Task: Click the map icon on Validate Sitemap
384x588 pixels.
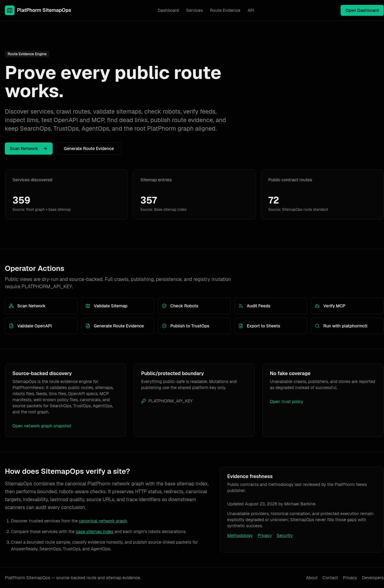Action: pos(88,306)
